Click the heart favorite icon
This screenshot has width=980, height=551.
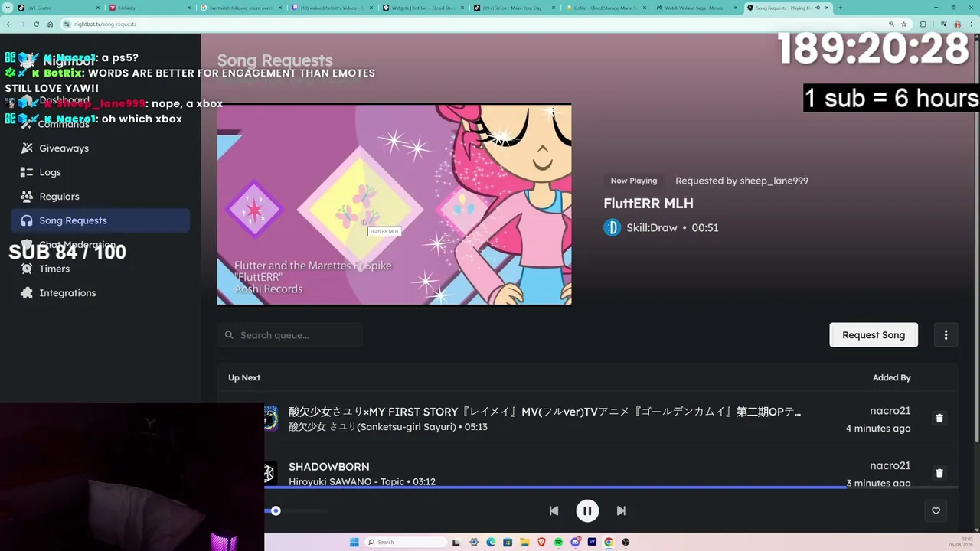(x=936, y=510)
